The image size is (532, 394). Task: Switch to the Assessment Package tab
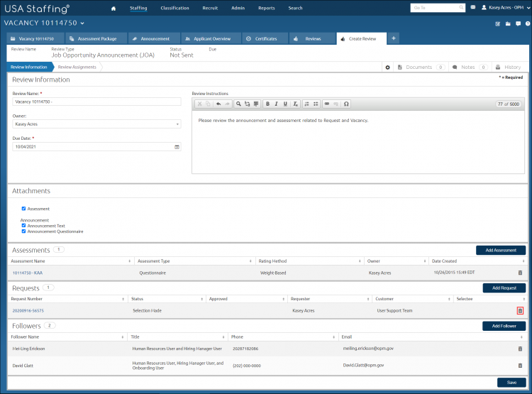[96, 39]
